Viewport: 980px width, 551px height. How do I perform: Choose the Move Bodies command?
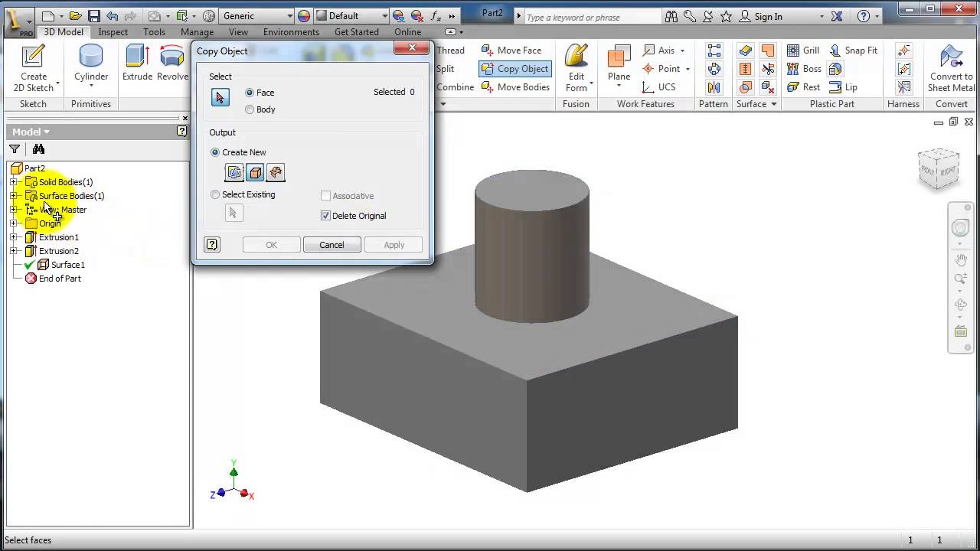pos(515,87)
